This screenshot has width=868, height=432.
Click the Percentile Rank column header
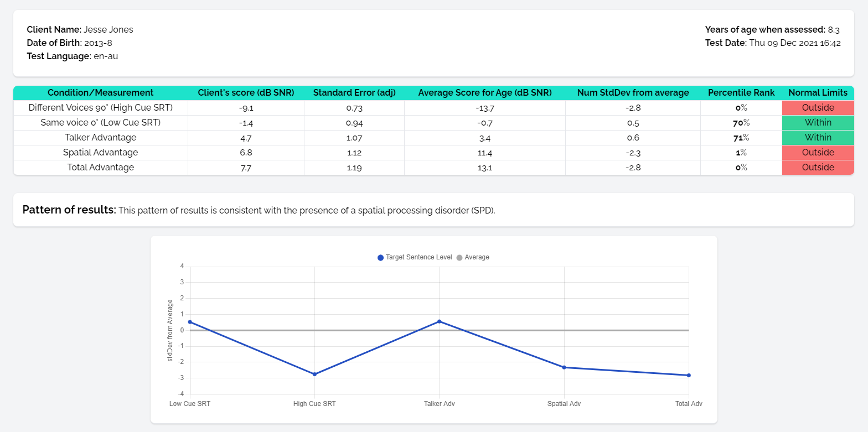coord(741,93)
